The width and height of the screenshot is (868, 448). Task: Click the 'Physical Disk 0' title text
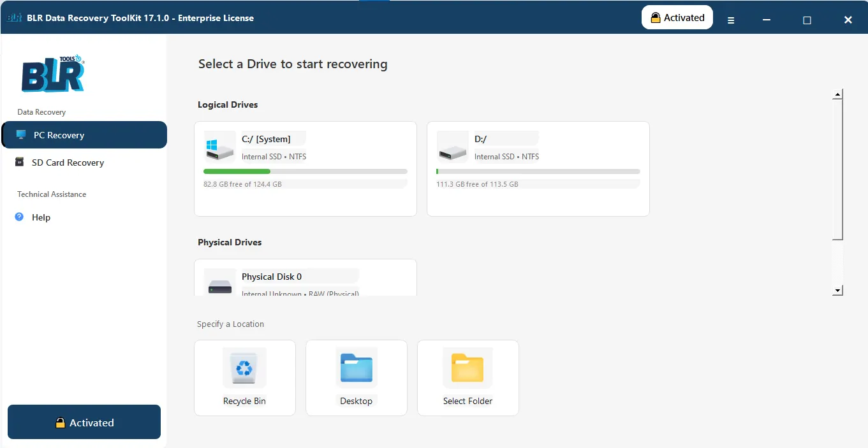point(272,277)
